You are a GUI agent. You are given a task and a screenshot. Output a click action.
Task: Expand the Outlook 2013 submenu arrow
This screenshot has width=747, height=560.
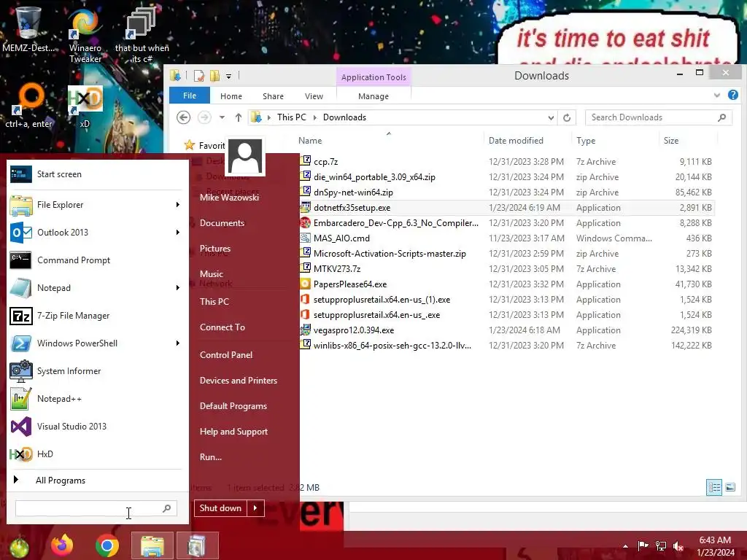[x=177, y=233]
